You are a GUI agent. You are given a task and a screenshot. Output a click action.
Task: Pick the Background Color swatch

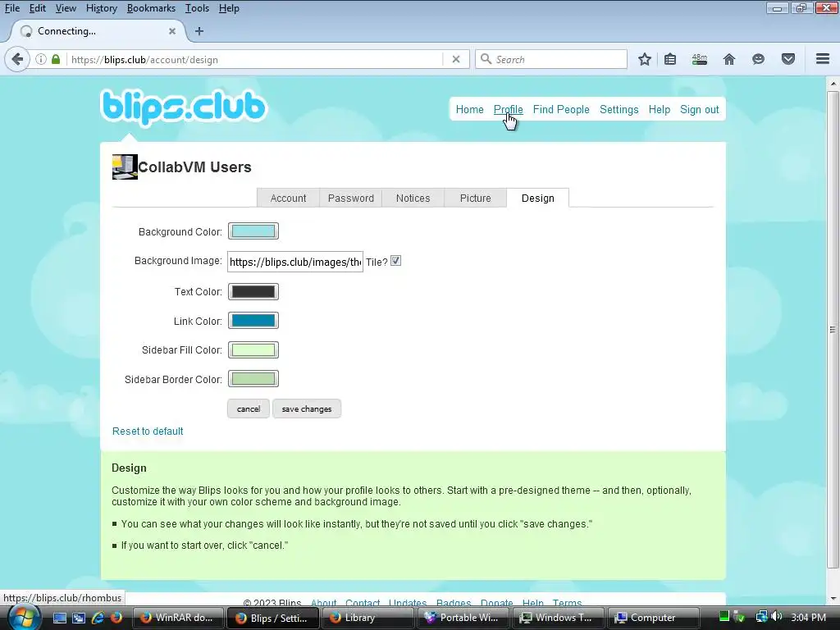tap(253, 231)
